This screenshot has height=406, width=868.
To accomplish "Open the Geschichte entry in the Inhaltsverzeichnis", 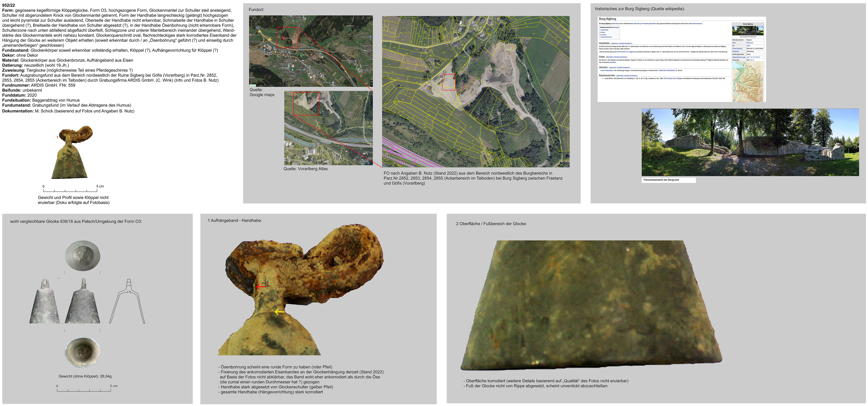I will pos(605,30).
